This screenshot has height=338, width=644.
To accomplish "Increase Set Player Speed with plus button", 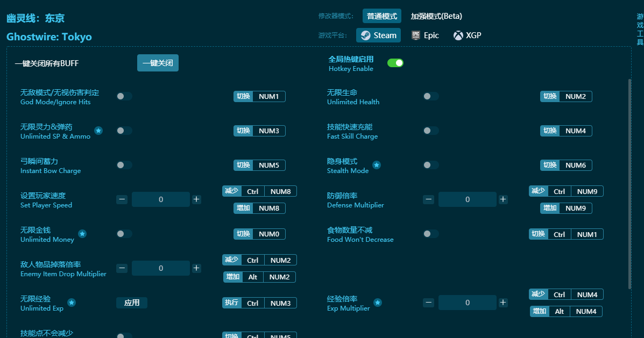I will pyautogui.click(x=196, y=199).
